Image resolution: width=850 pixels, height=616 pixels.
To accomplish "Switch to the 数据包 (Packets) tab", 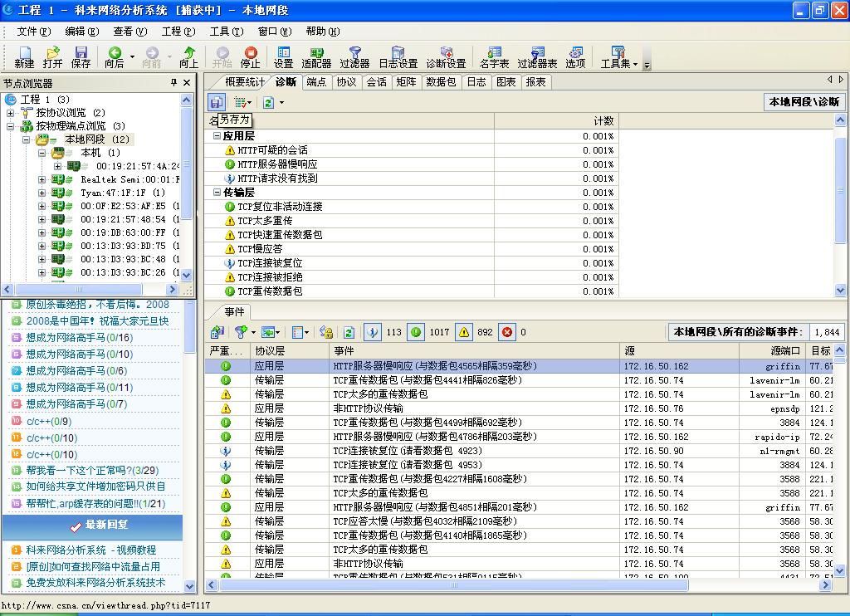I will [x=440, y=82].
